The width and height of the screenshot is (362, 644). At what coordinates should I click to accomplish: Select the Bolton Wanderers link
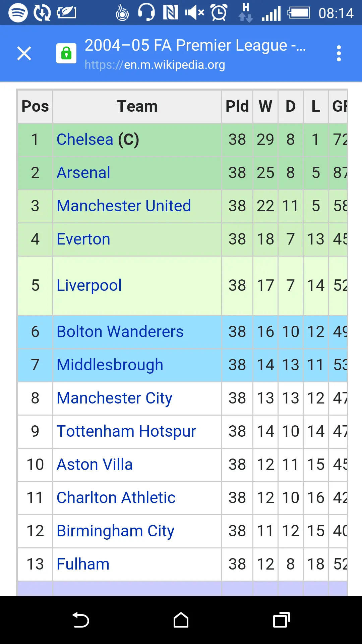120,332
